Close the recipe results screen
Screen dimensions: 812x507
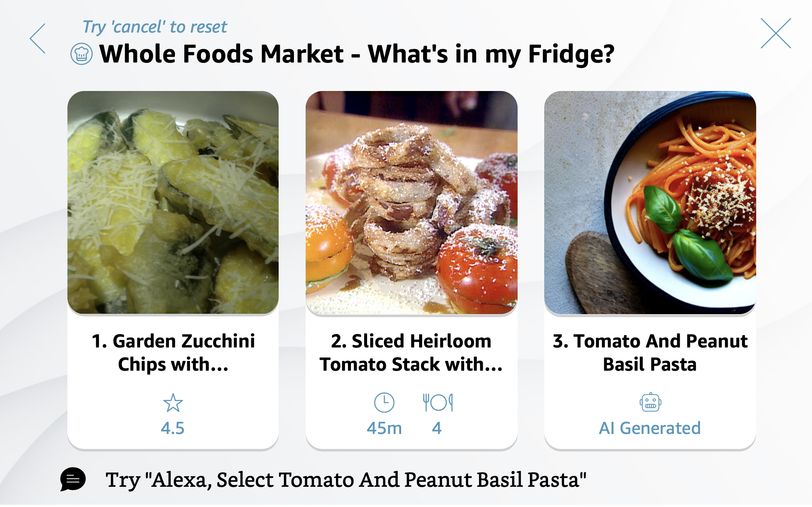coord(775,33)
